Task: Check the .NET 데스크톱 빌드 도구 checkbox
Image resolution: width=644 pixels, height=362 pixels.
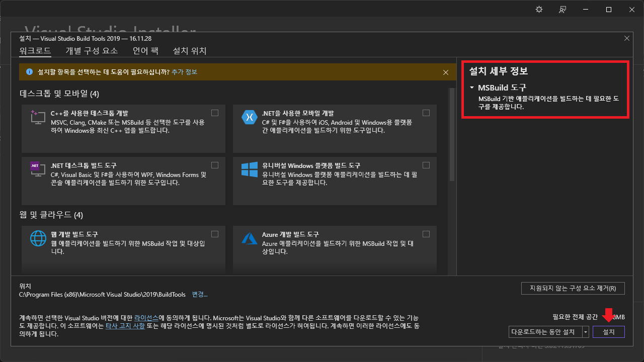Action: pyautogui.click(x=215, y=165)
